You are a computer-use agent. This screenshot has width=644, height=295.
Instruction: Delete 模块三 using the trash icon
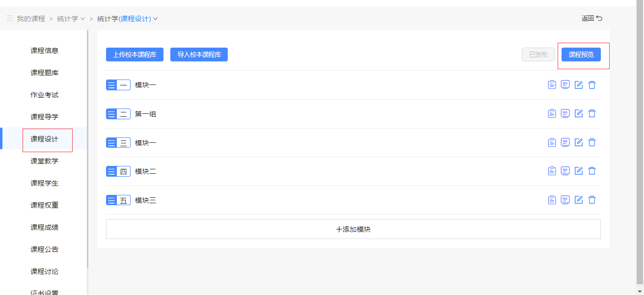point(592,200)
